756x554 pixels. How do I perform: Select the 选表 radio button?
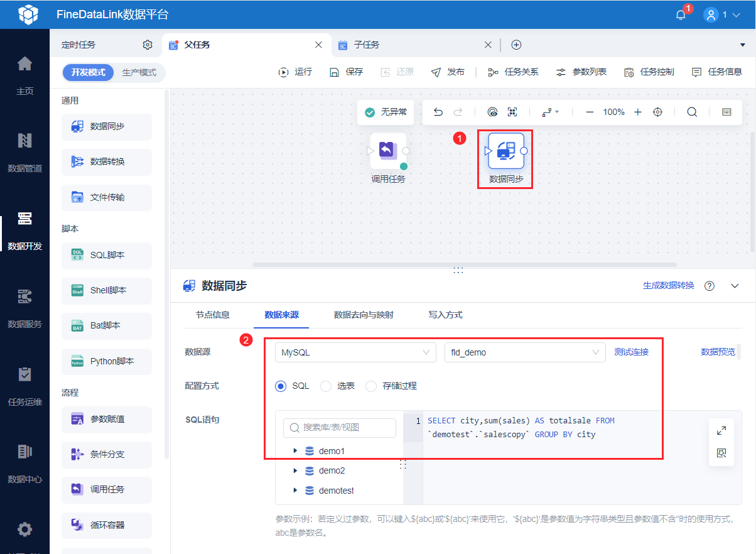point(326,386)
